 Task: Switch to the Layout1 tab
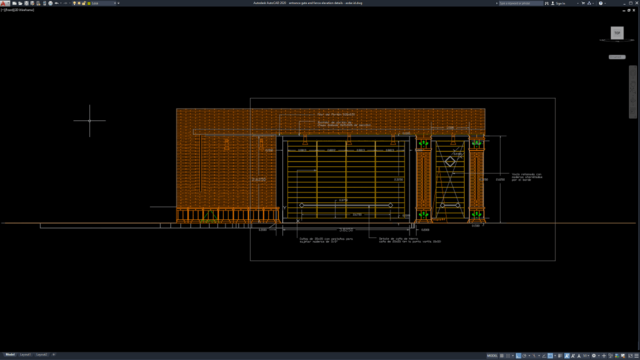(25, 355)
